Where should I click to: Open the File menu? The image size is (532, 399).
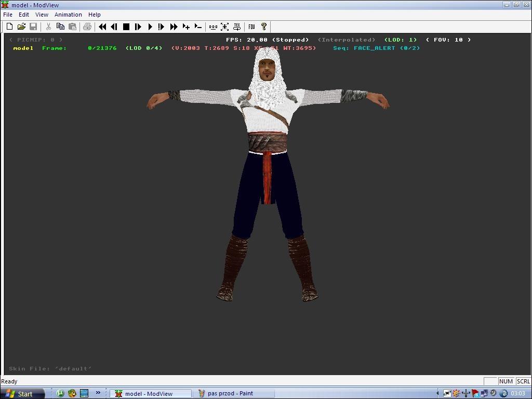8,15
